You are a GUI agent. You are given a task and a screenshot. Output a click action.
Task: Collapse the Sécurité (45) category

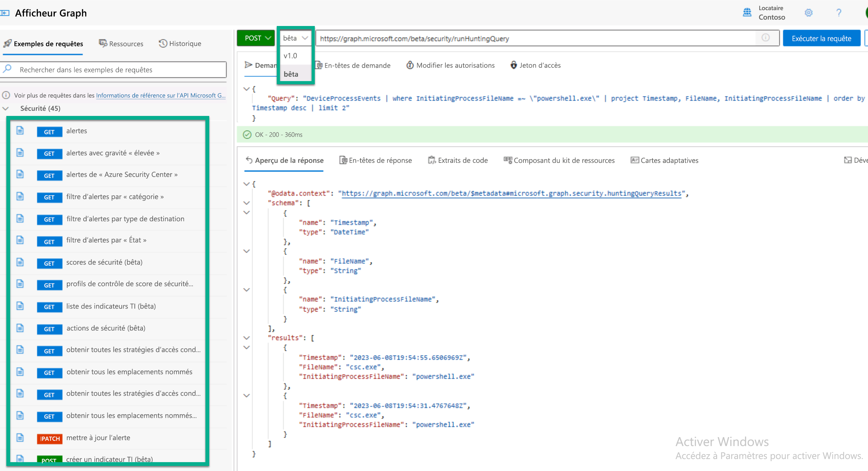click(x=6, y=108)
